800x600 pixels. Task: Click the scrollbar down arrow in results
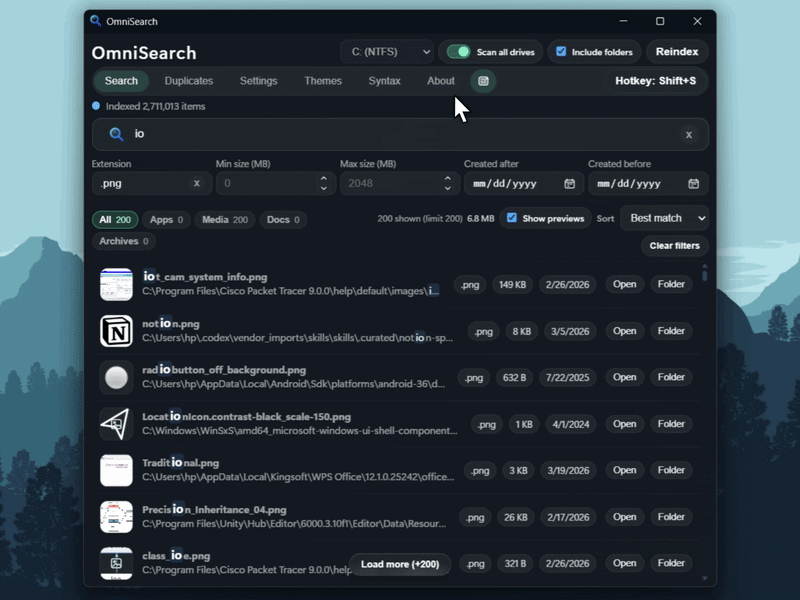coord(705,578)
